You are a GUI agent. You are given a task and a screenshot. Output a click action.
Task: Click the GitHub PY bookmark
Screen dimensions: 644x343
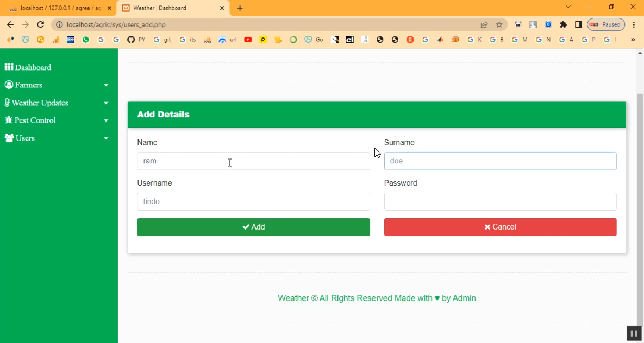[136, 40]
